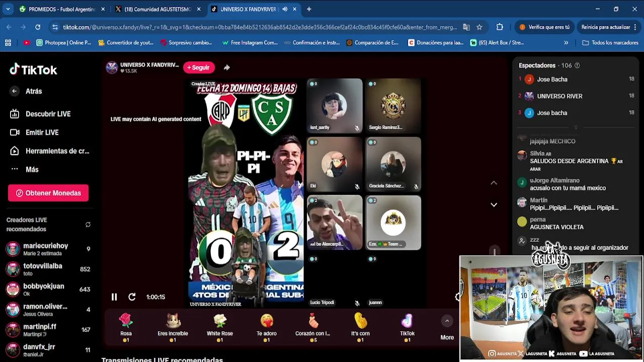
Task: Show more bookmarks chevron
Action: (566, 43)
